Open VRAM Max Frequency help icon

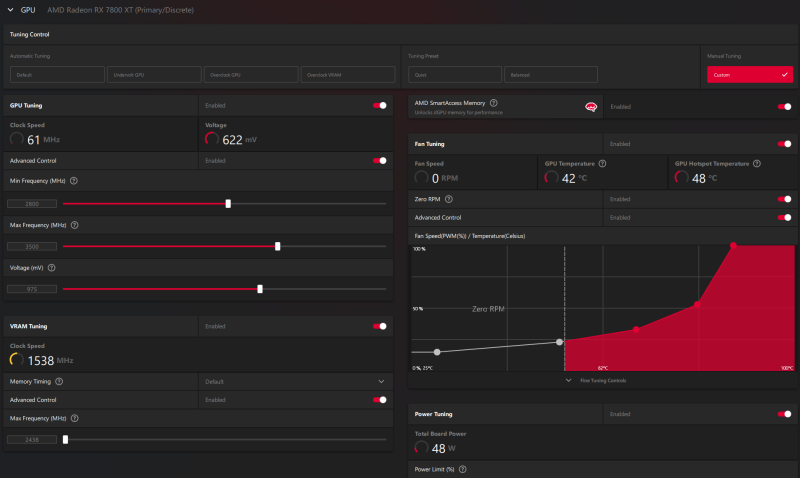pyautogui.click(x=74, y=418)
